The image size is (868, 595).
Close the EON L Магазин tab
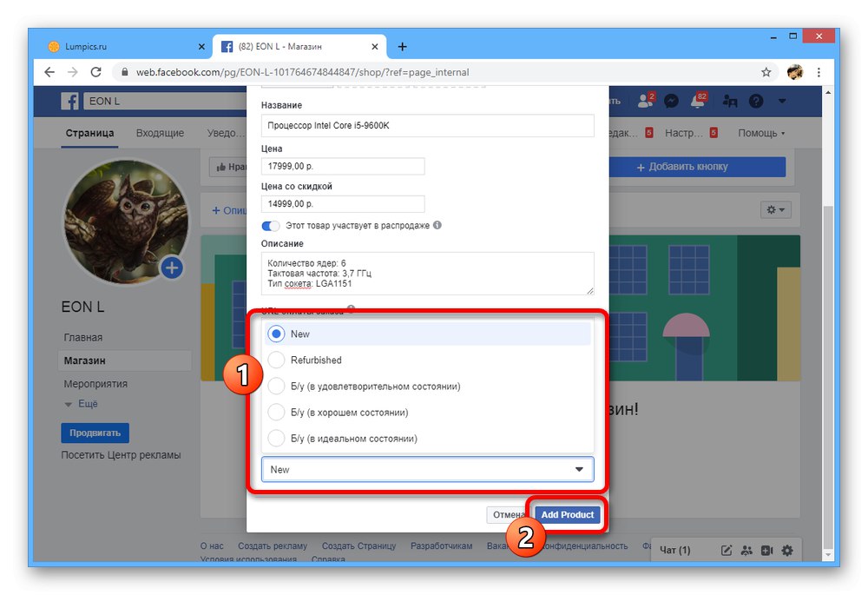coord(375,47)
